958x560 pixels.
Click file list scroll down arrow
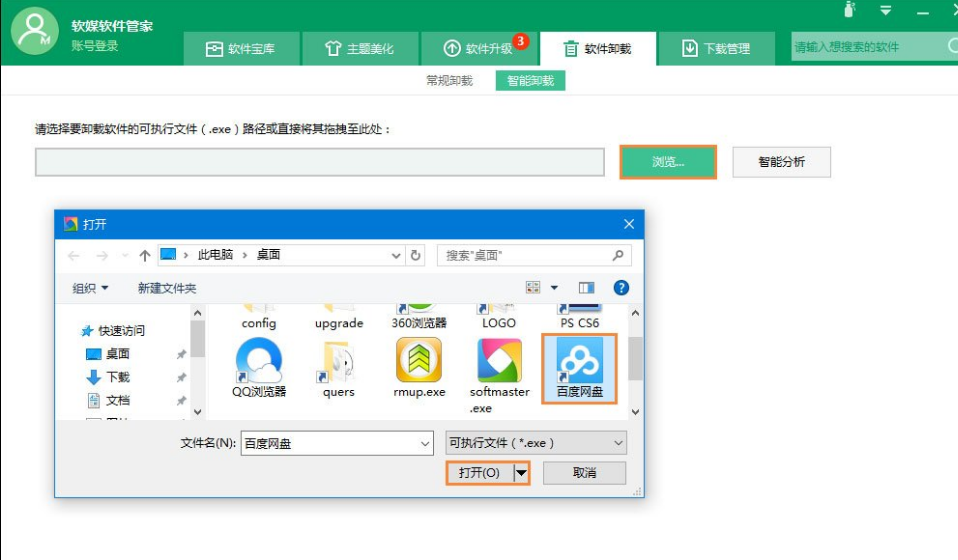(635, 412)
